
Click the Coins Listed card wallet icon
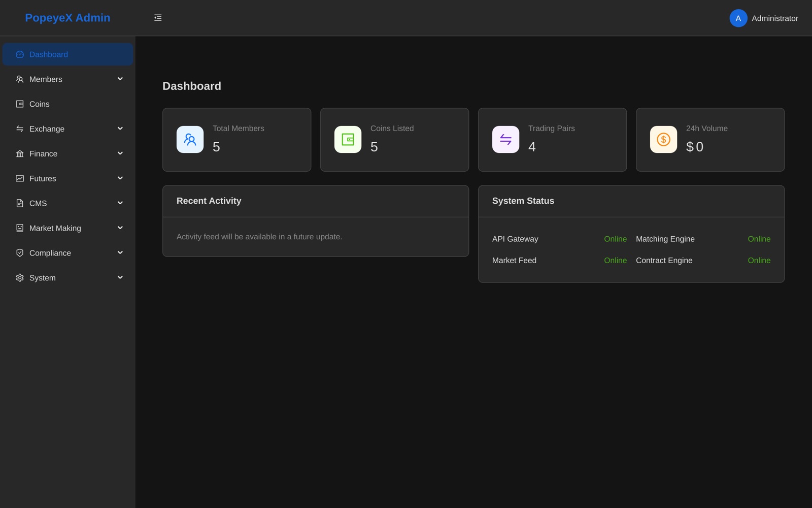pyautogui.click(x=348, y=139)
